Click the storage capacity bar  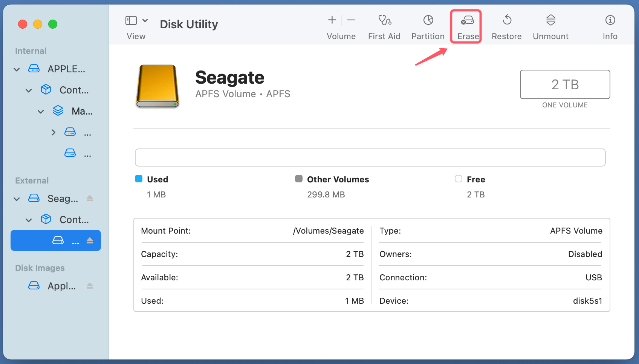tap(370, 158)
